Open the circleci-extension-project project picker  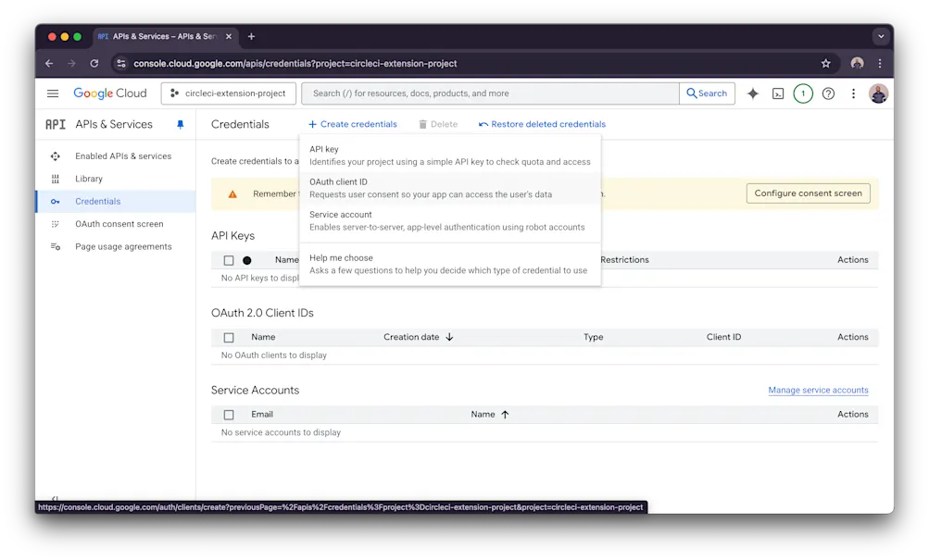pyautogui.click(x=229, y=93)
